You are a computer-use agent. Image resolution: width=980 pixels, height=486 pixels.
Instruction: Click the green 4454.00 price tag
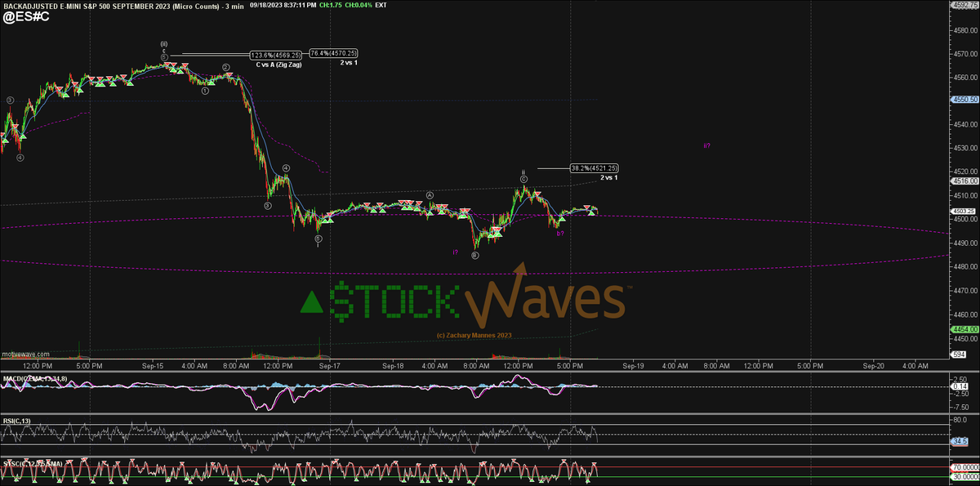[964, 329]
